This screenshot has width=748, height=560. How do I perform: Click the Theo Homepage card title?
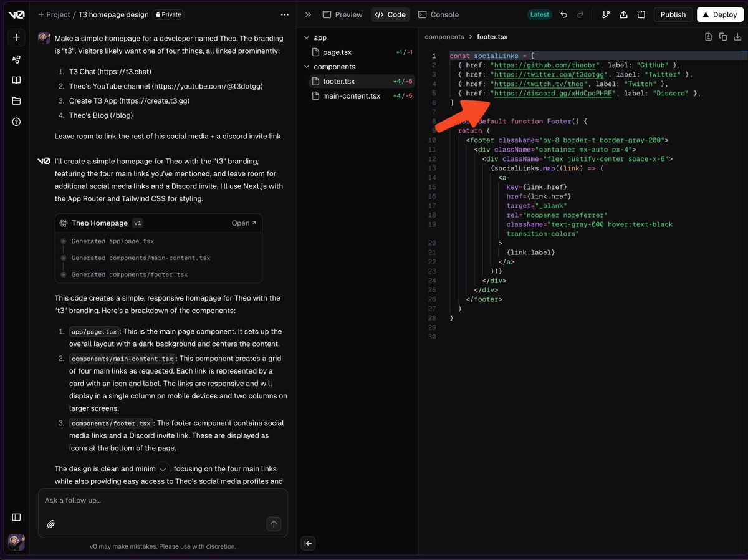tap(99, 223)
